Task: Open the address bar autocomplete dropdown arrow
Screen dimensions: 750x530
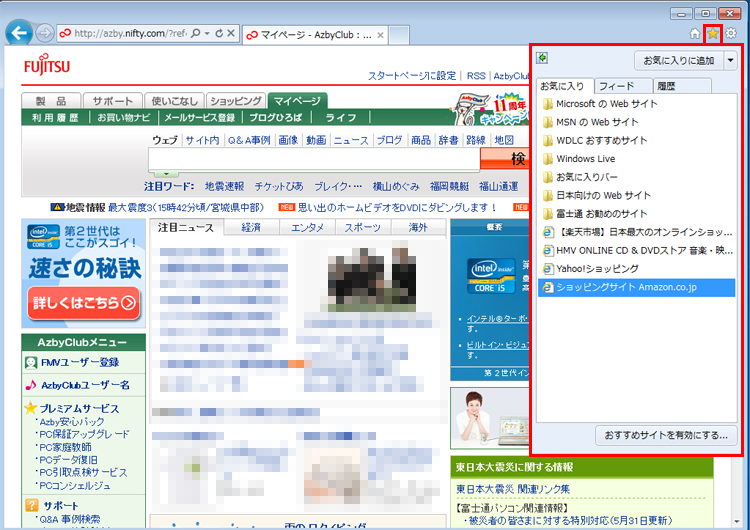Action: click(207, 33)
